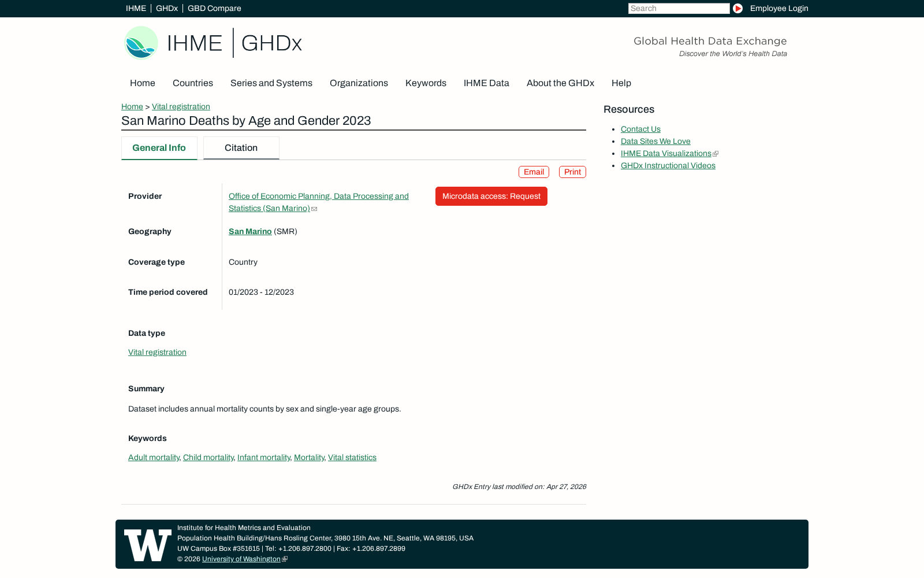924x578 pixels.
Task: Click the Email button
Action: click(534, 172)
